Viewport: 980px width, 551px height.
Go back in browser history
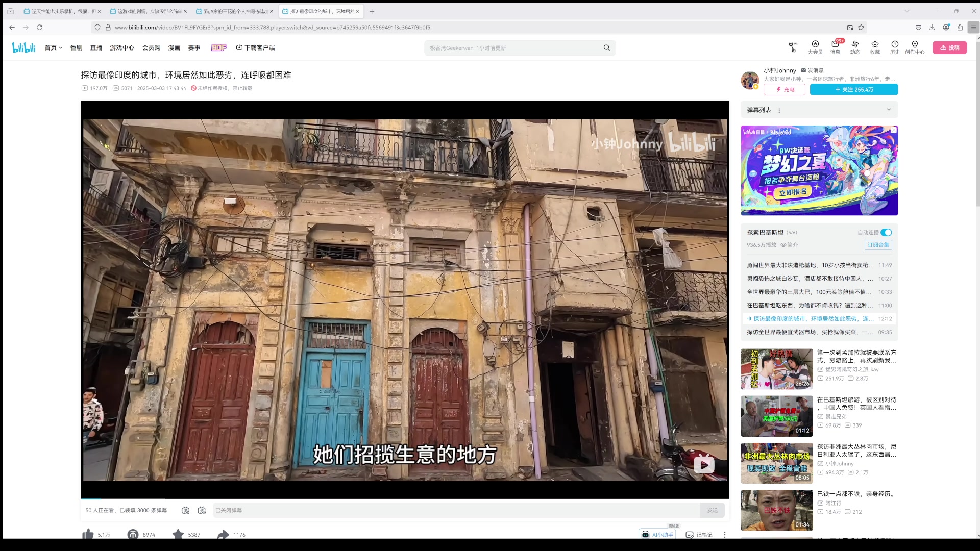point(12,27)
